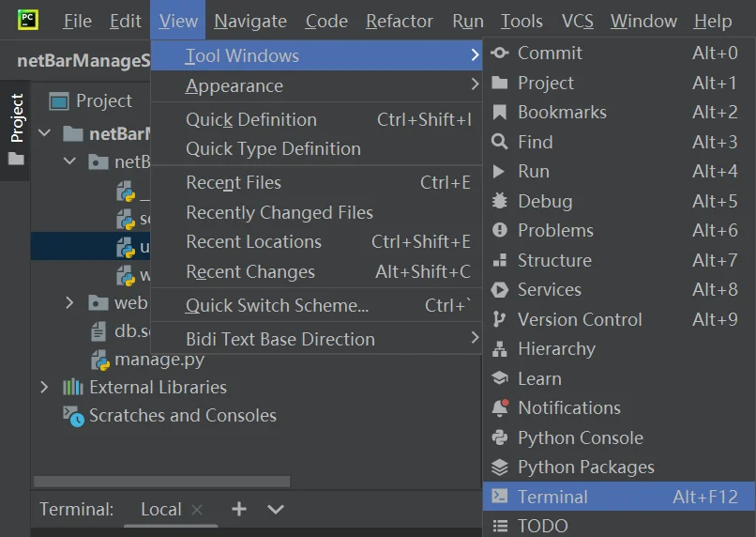Open the VCS menu
This screenshot has height=537, width=756.
[x=577, y=21]
